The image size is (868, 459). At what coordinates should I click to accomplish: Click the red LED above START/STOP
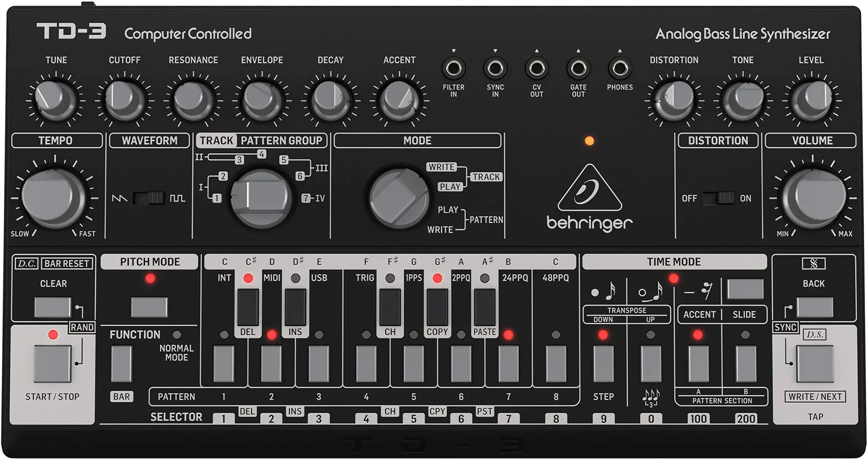tap(53, 335)
